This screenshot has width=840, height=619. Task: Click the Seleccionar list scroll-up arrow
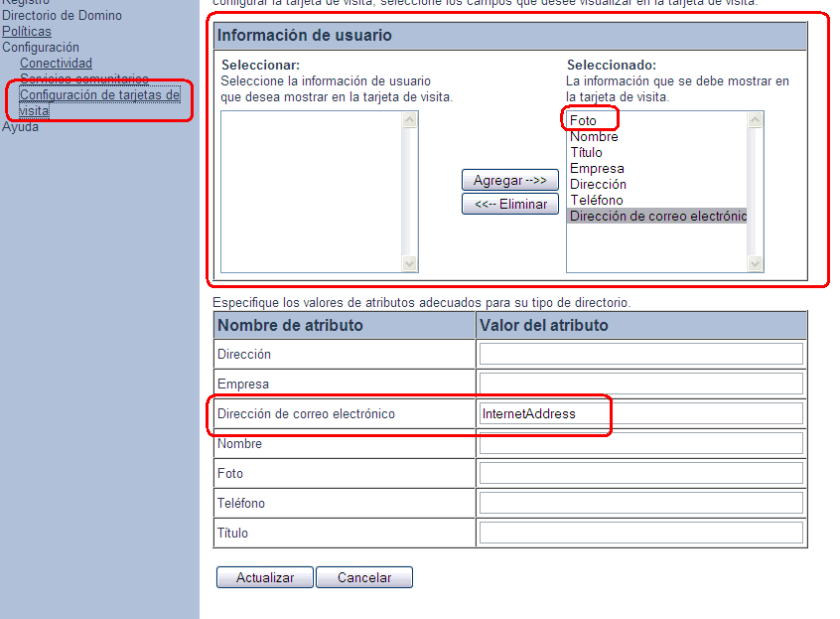point(409,120)
